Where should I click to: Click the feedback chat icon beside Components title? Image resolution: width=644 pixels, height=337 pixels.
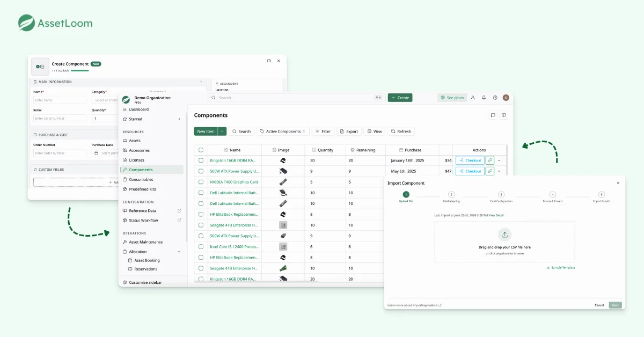(493, 115)
